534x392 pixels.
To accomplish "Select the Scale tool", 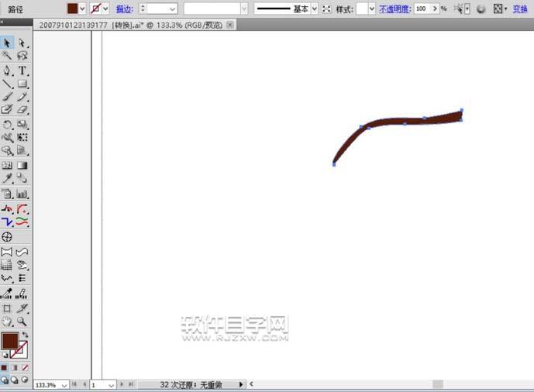I will pos(22,125).
